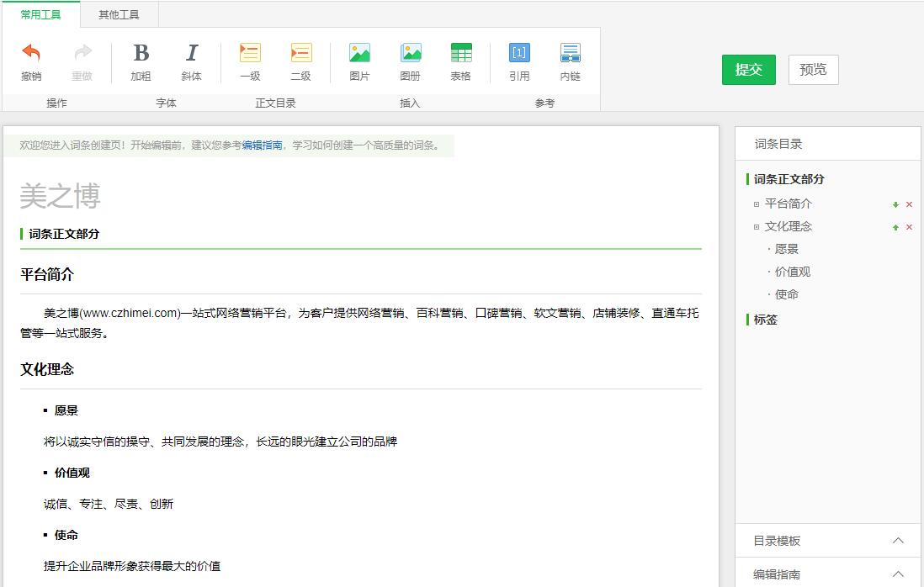The width and height of the screenshot is (924, 587).
Task: Click the 使命 subheading in editor
Action: point(66,535)
